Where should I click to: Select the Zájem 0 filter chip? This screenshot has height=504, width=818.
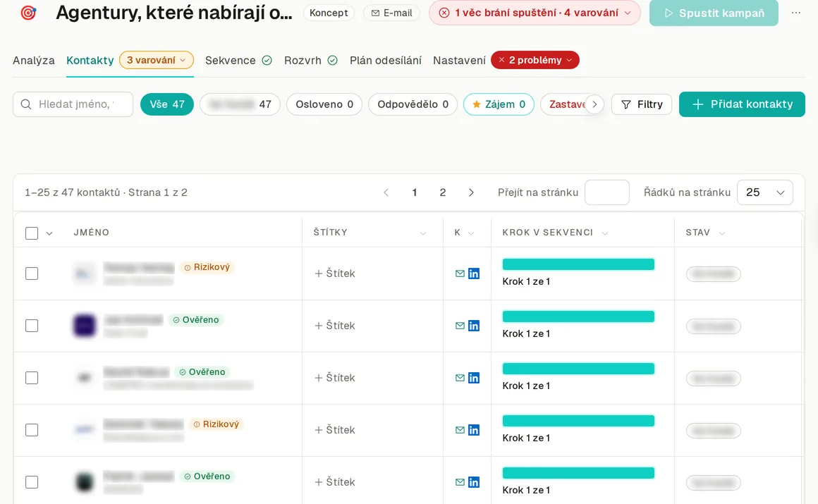coord(499,104)
